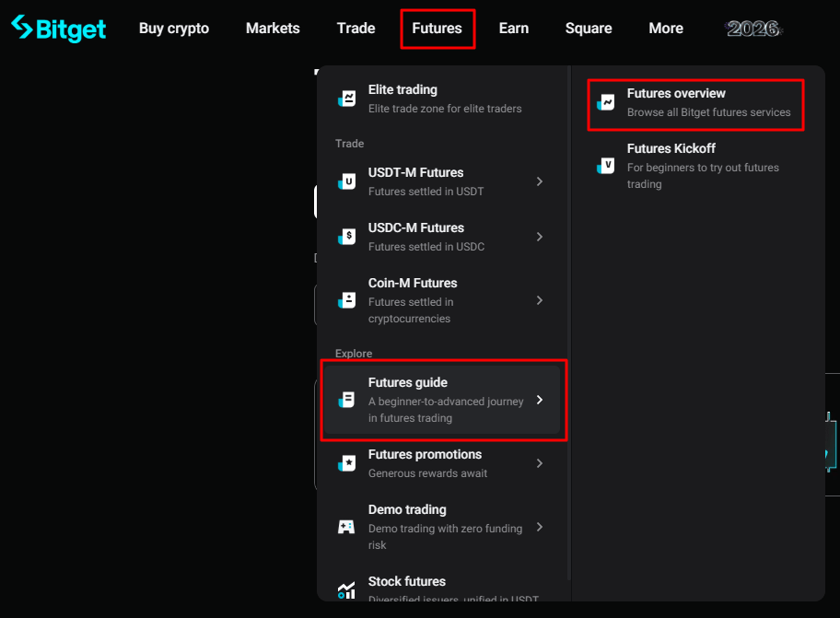The image size is (840, 618).
Task: Click the Demo trading gamepad icon
Action: 346,527
